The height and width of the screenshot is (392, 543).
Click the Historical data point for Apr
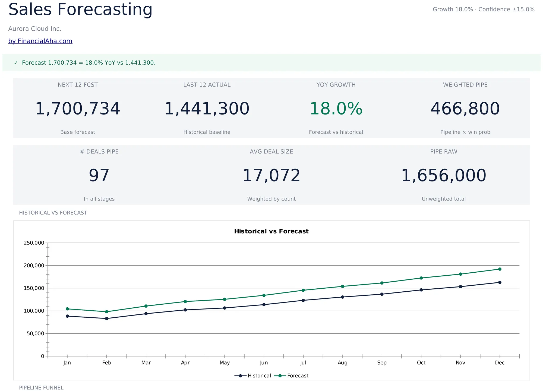[185, 310]
